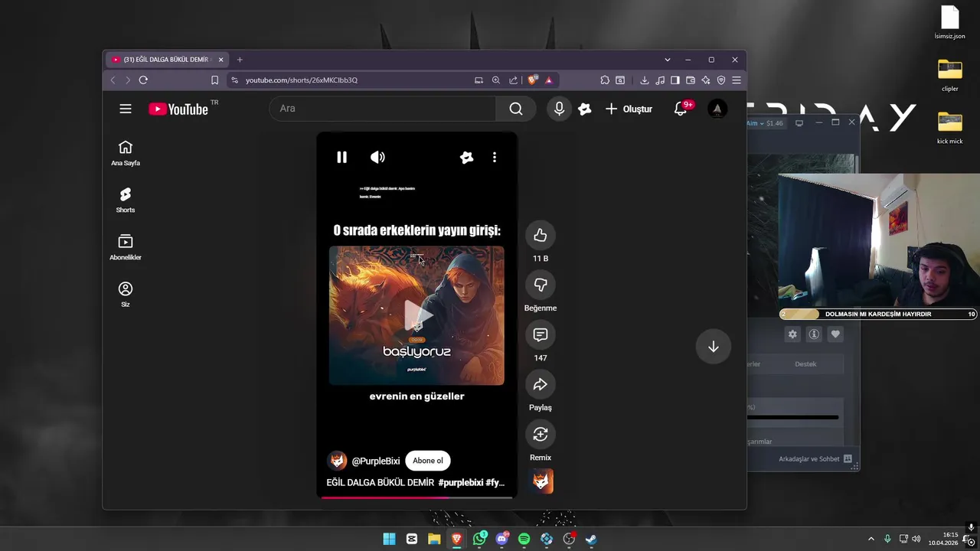This screenshot has width=980, height=551.
Task: Reload the page in the browser
Action: 143,80
